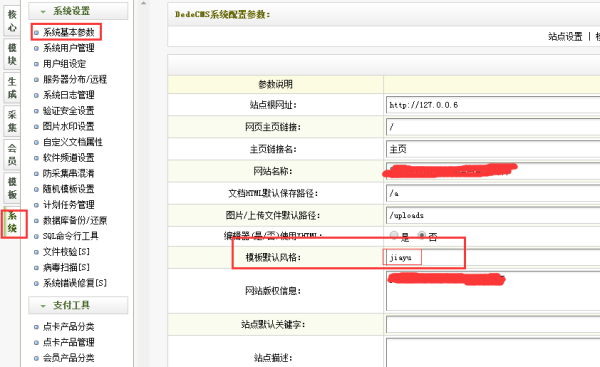Open 系统基本参数 in sidebar

pyautogui.click(x=68, y=32)
